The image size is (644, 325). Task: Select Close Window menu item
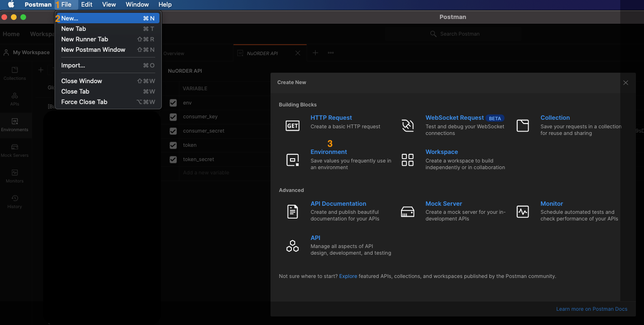coord(108,81)
